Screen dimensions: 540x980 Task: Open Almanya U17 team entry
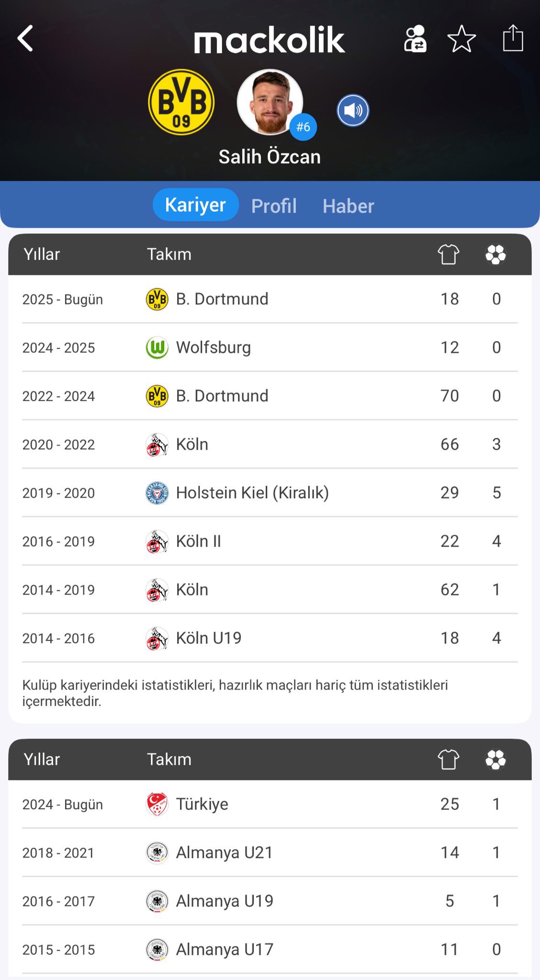point(225,949)
